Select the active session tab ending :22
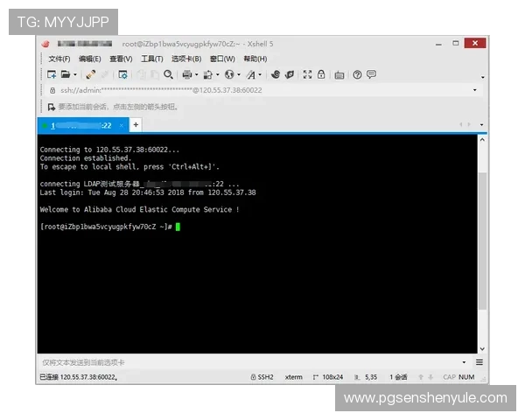The width and height of the screenshot is (525, 420). point(83,125)
